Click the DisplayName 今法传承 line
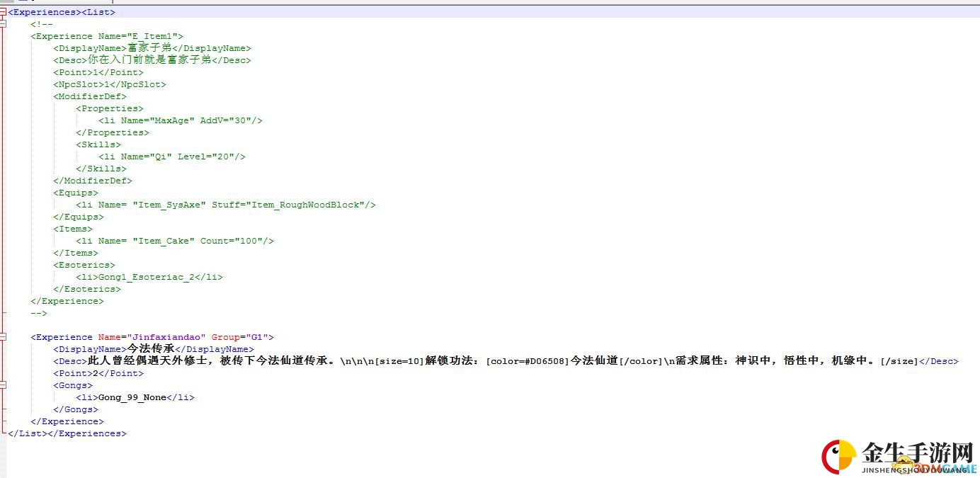 (x=152, y=349)
